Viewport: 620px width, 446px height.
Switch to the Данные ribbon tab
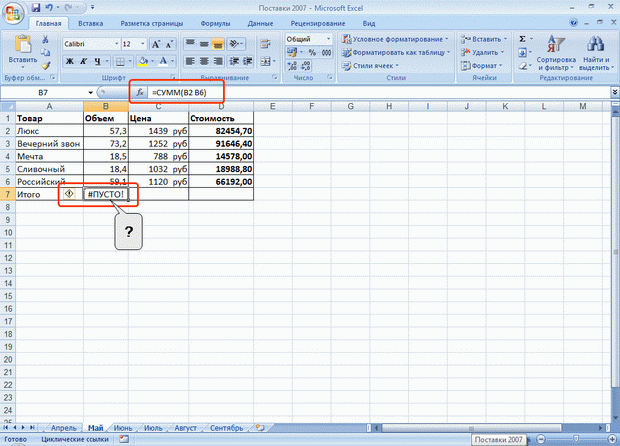click(x=260, y=23)
